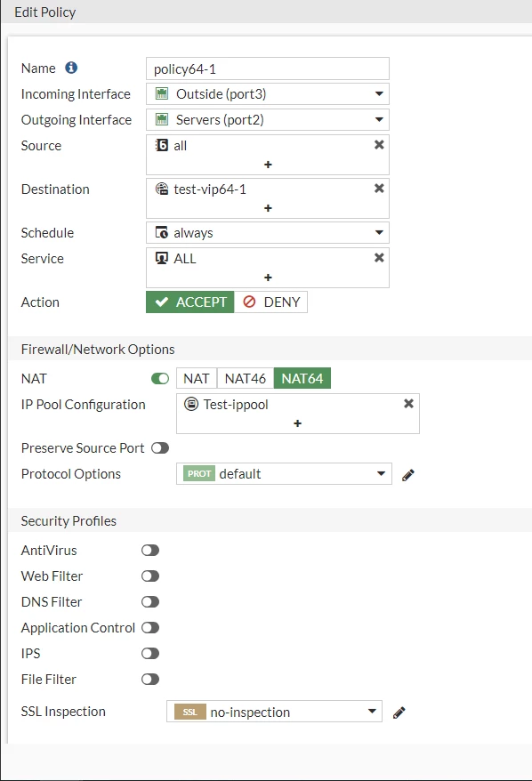Remove the 'all' source entry
Screen dimensions: 532x781
tap(379, 144)
